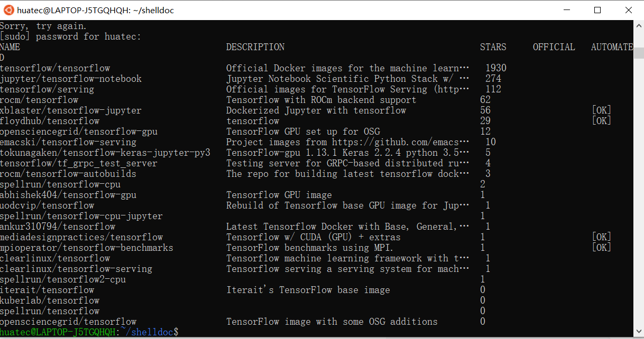The width and height of the screenshot is (644, 339).
Task: Click the Maximize window icon
Action: pyautogui.click(x=597, y=10)
